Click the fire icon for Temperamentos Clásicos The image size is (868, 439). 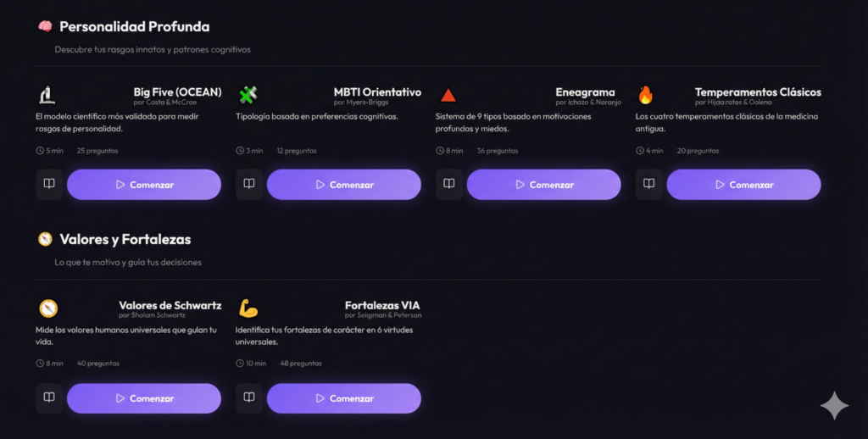646,95
